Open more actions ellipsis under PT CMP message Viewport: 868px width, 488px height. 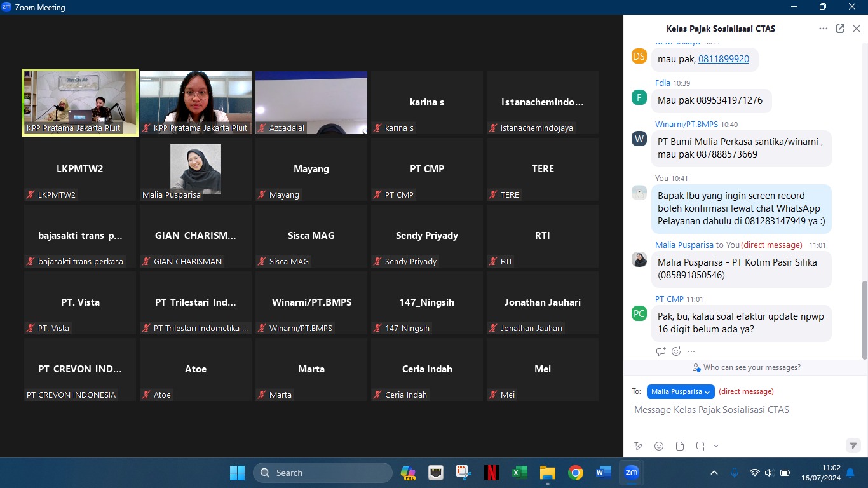[x=691, y=351]
